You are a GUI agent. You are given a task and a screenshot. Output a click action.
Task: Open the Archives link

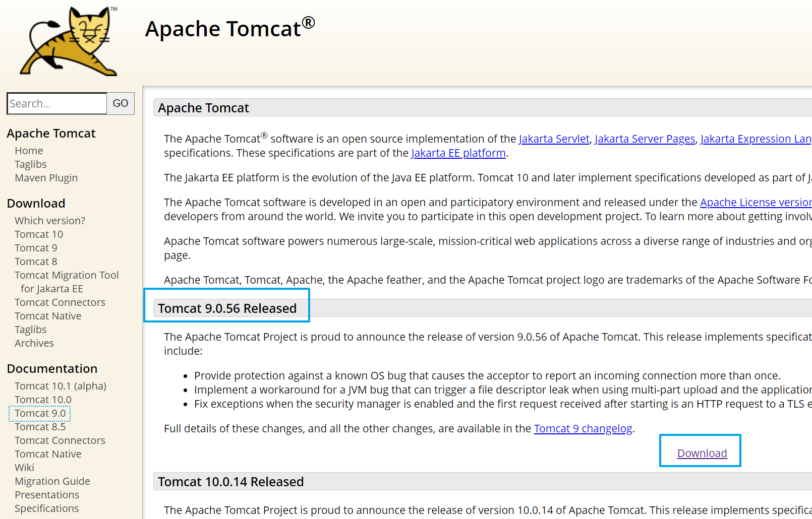pyautogui.click(x=34, y=343)
